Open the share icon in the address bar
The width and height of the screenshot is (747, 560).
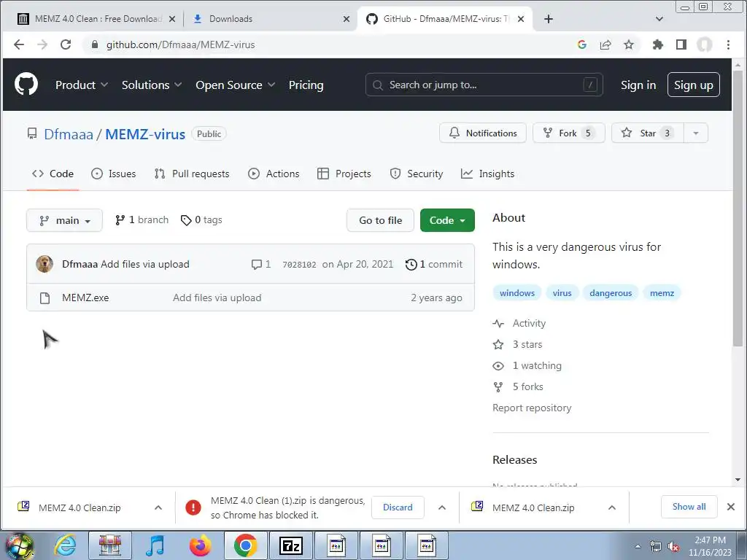[x=605, y=44]
